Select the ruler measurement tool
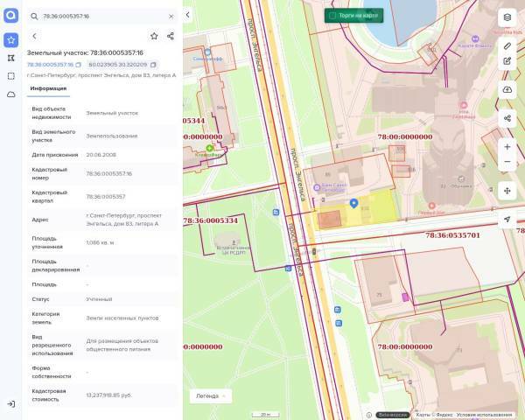The image size is (525, 420). (507, 45)
